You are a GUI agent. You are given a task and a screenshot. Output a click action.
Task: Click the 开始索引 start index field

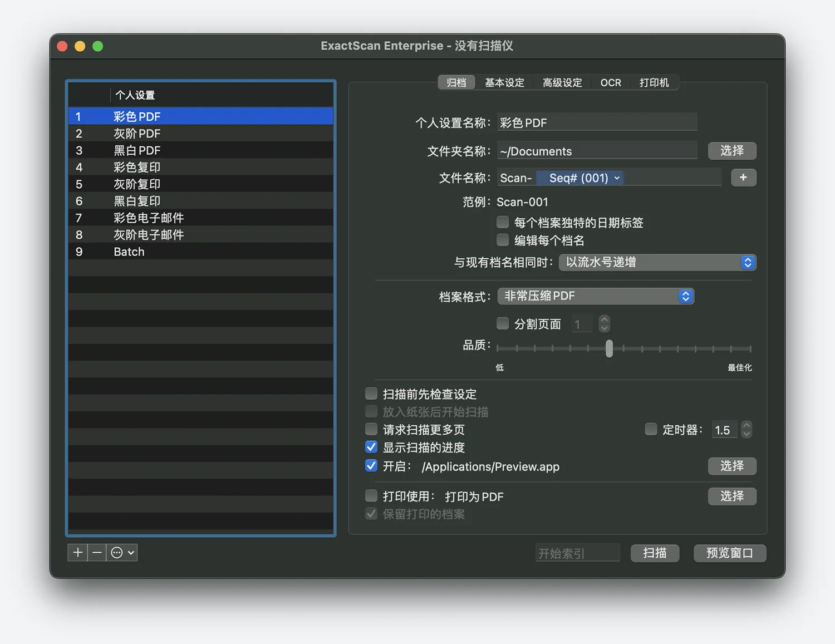pos(577,553)
